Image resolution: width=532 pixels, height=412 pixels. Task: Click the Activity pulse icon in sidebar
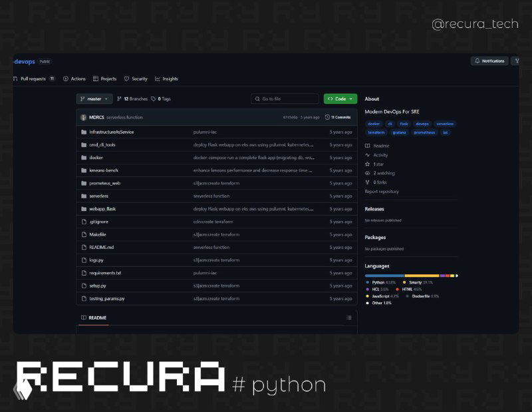tap(368, 154)
